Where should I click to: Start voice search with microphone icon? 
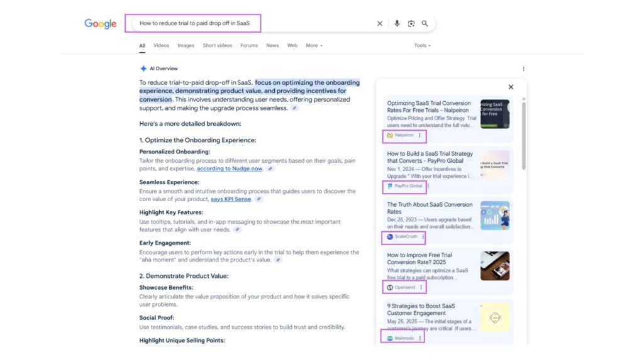pyautogui.click(x=397, y=23)
